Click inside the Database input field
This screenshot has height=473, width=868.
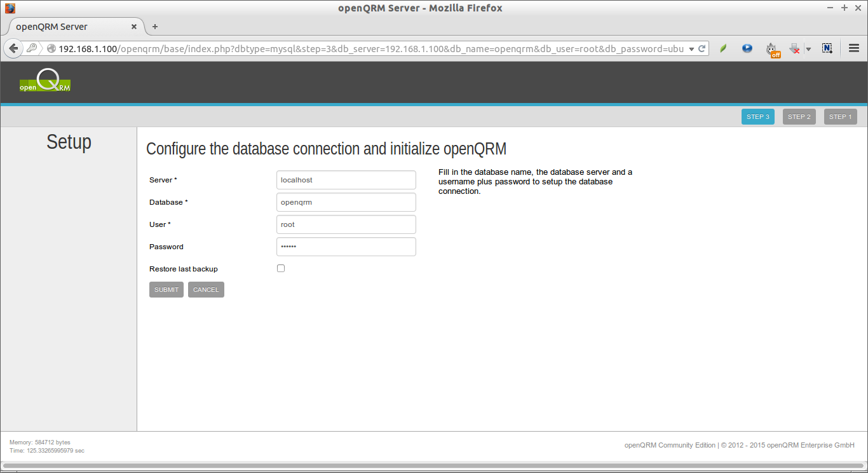pos(346,202)
